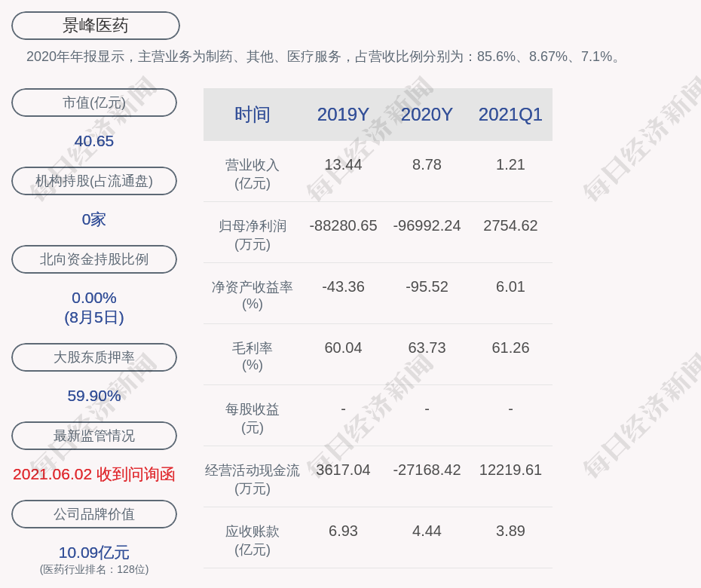Click the 医药行业排名：128位 ranking text
The width and height of the screenshot is (701, 588).
pyautogui.click(x=93, y=571)
